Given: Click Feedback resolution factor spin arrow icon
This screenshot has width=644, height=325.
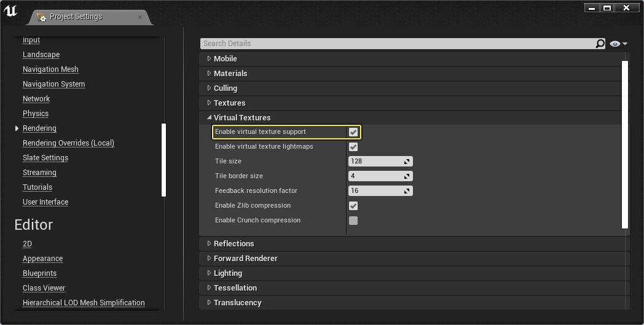Looking at the screenshot, I should [x=406, y=190].
